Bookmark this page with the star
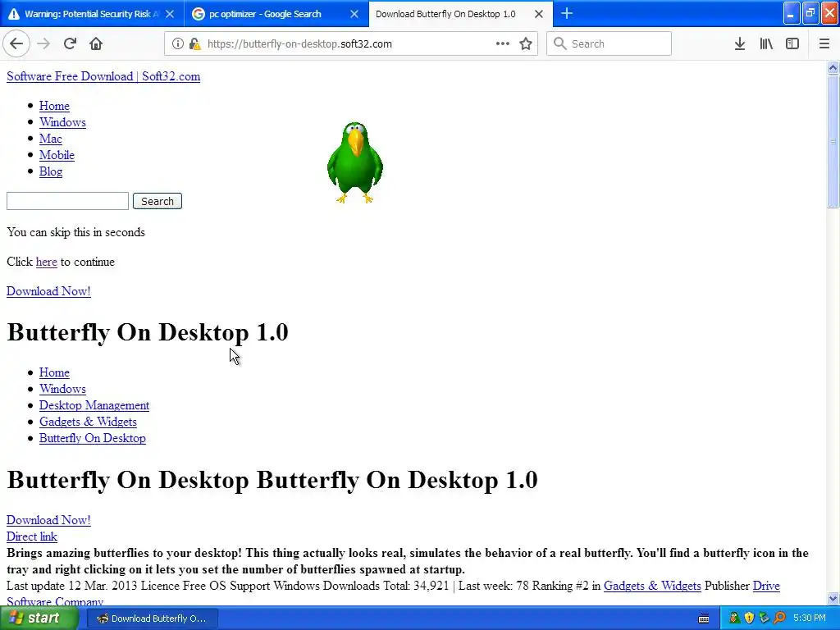 coord(526,44)
